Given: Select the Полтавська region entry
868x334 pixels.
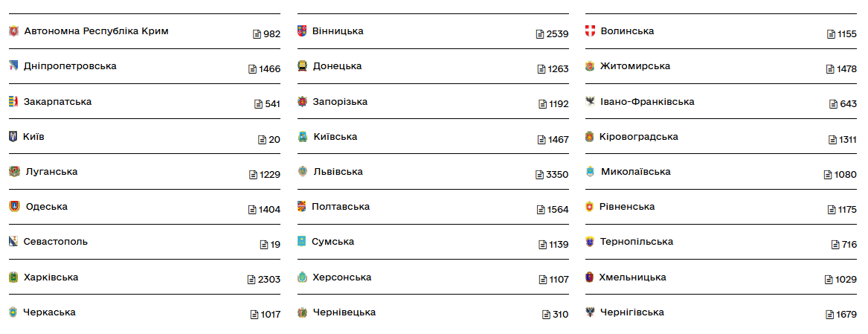Looking at the screenshot, I should pyautogui.click(x=341, y=207).
